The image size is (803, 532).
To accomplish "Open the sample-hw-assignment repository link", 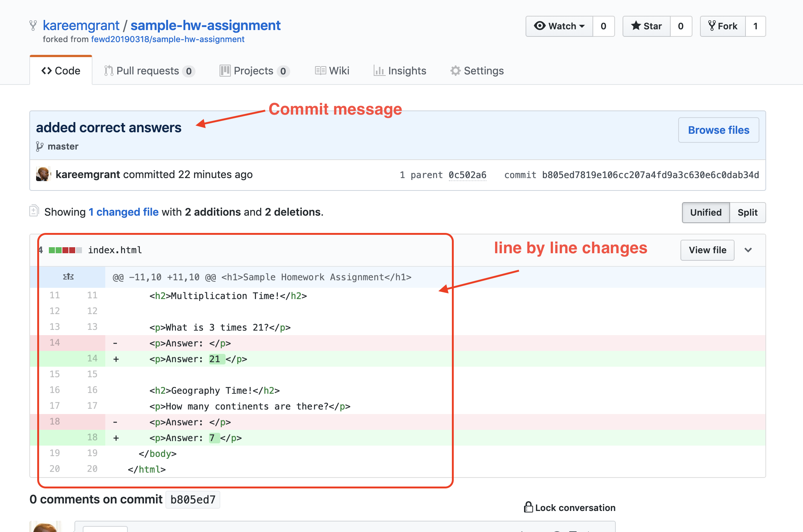I will [x=206, y=26].
